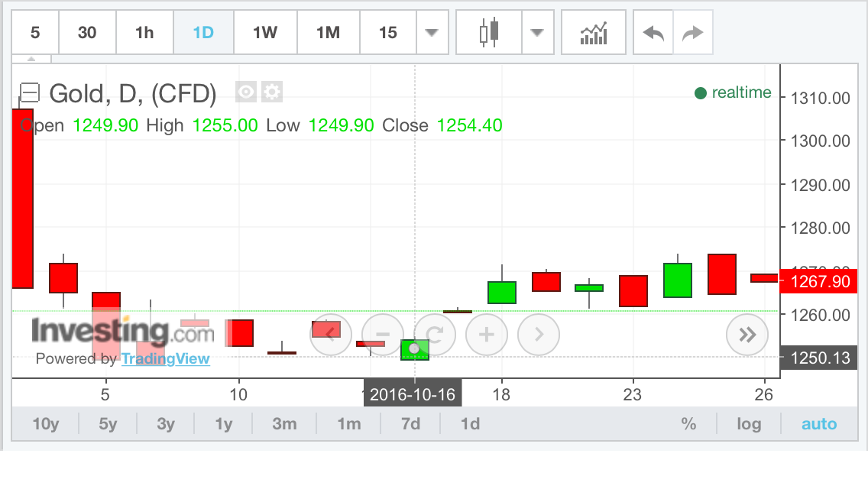Select the 1W interval tab

point(265,33)
